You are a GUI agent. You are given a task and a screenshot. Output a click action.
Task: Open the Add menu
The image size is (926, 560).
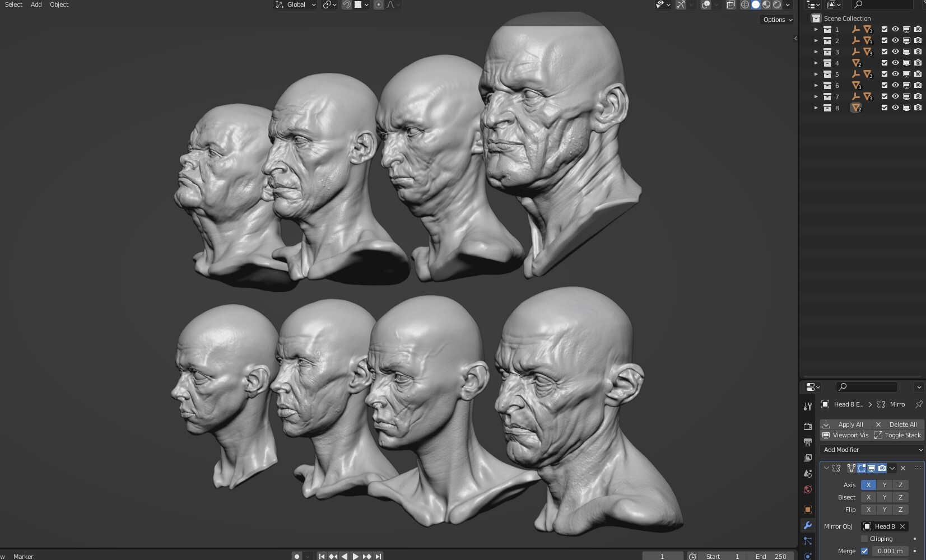[x=35, y=4]
